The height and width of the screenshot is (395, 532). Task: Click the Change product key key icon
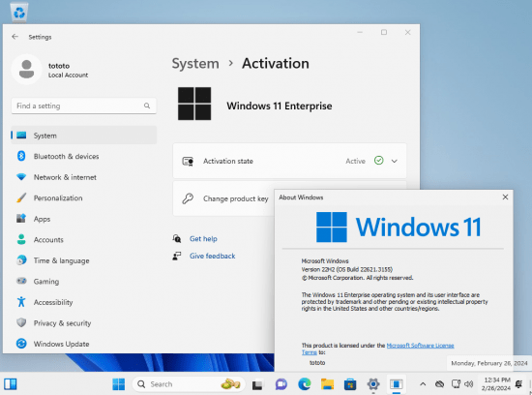(x=188, y=198)
